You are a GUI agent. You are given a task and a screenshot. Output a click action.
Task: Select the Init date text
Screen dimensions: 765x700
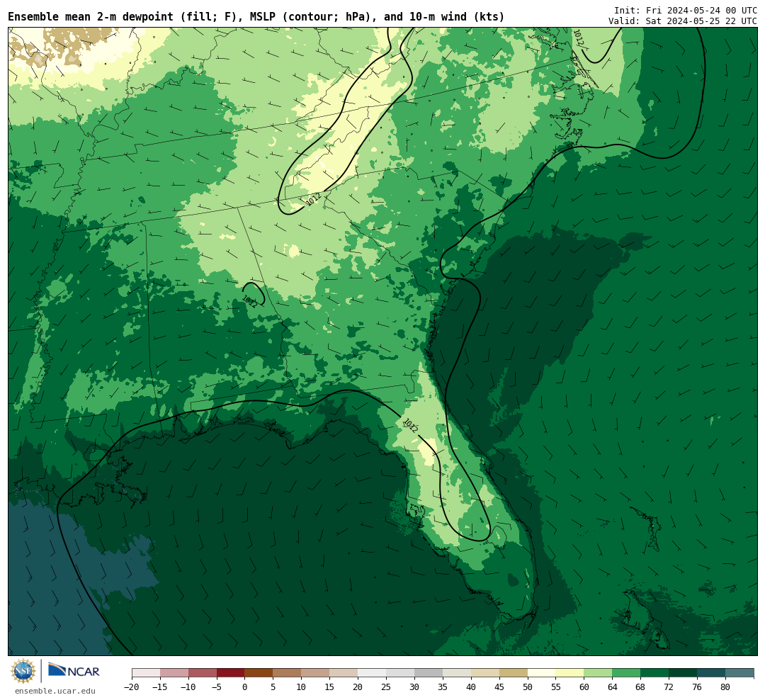[686, 10]
